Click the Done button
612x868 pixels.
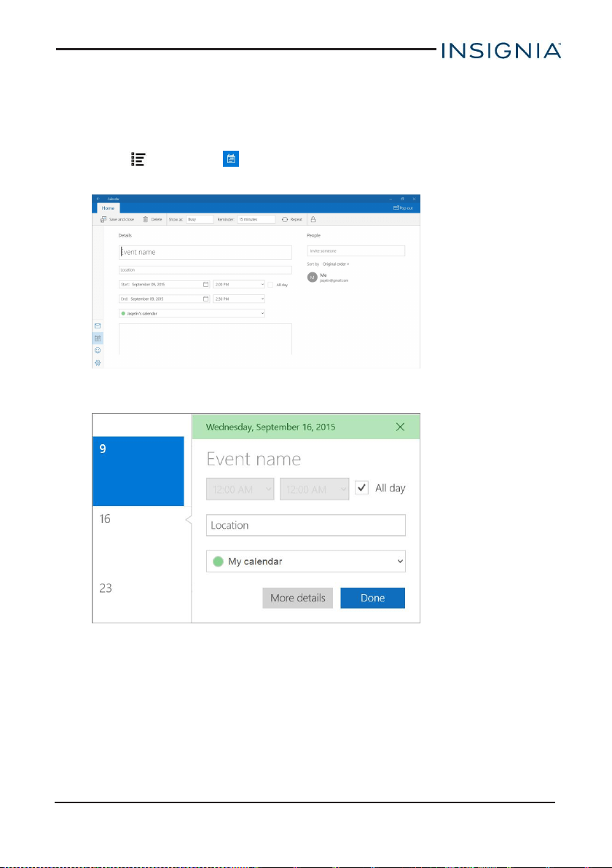click(373, 598)
